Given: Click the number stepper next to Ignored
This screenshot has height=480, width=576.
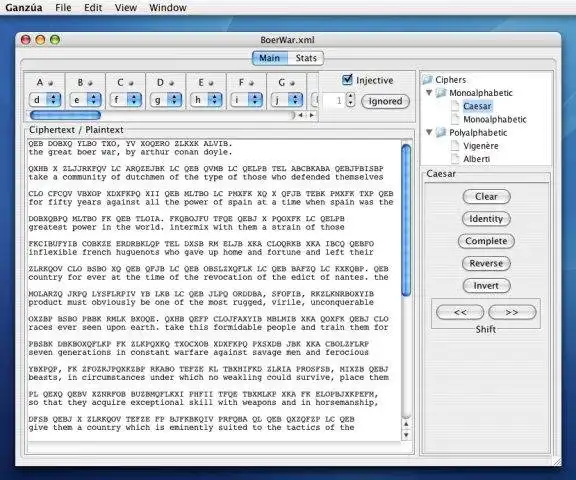Looking at the screenshot, I should pyautogui.click(x=351, y=99).
